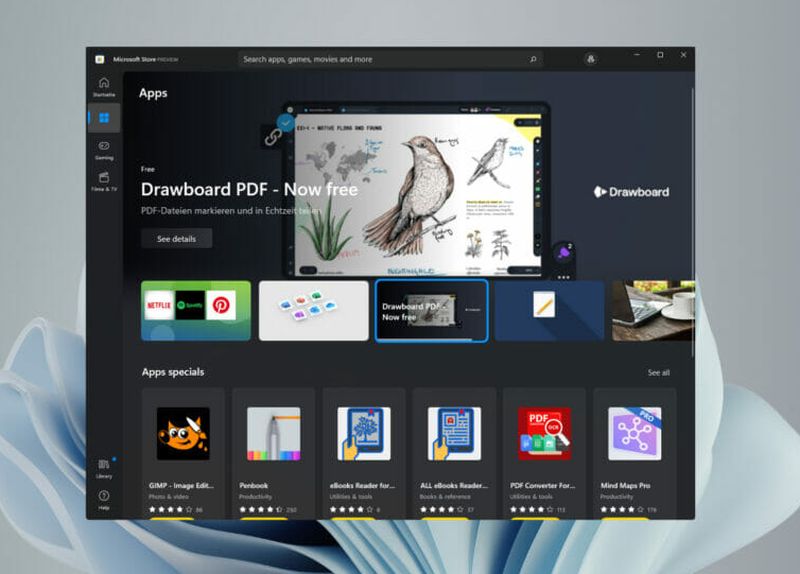The height and width of the screenshot is (574, 800).
Task: Click the Drawboard logo on hero banner
Action: (x=631, y=192)
